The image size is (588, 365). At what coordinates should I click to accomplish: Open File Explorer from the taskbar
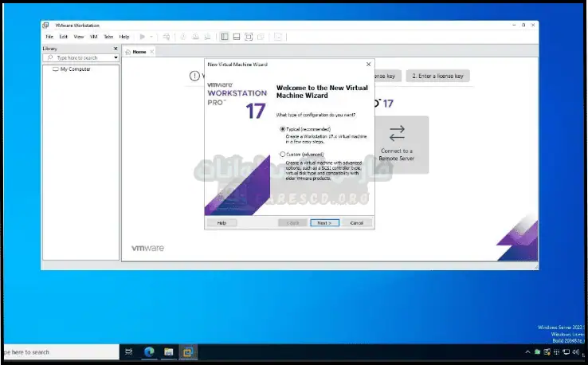(x=169, y=351)
